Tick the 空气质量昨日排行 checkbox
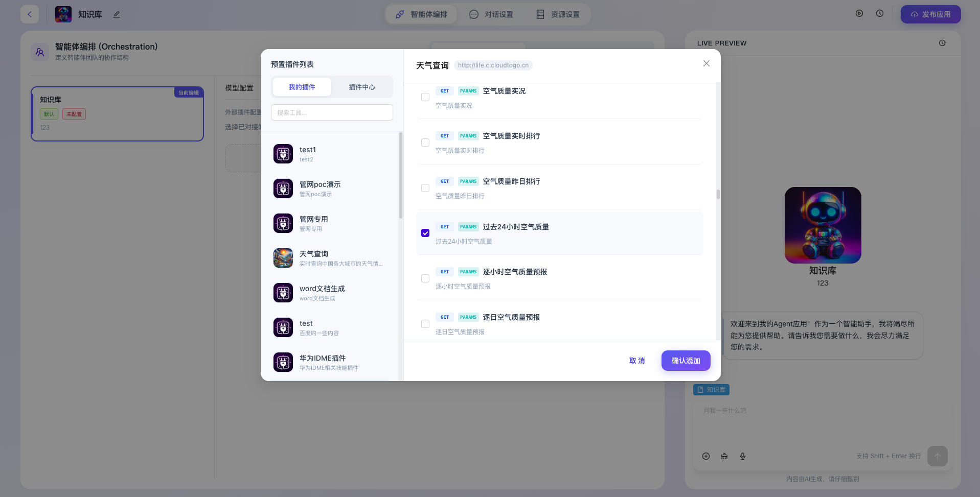This screenshot has width=980, height=497. click(x=425, y=188)
